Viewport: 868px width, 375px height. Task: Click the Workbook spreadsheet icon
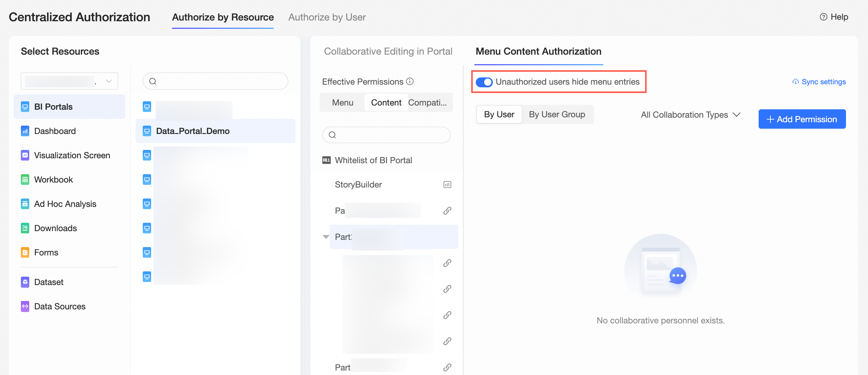pyautogui.click(x=25, y=180)
